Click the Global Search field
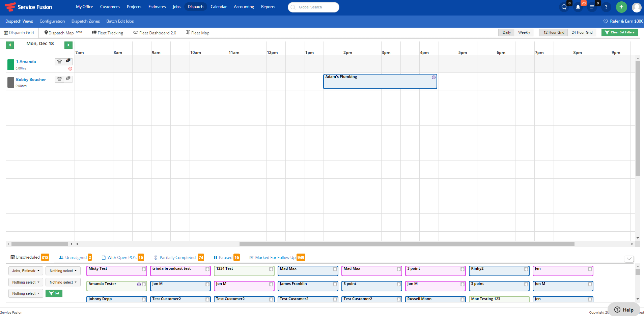644x320 pixels. pos(313,7)
